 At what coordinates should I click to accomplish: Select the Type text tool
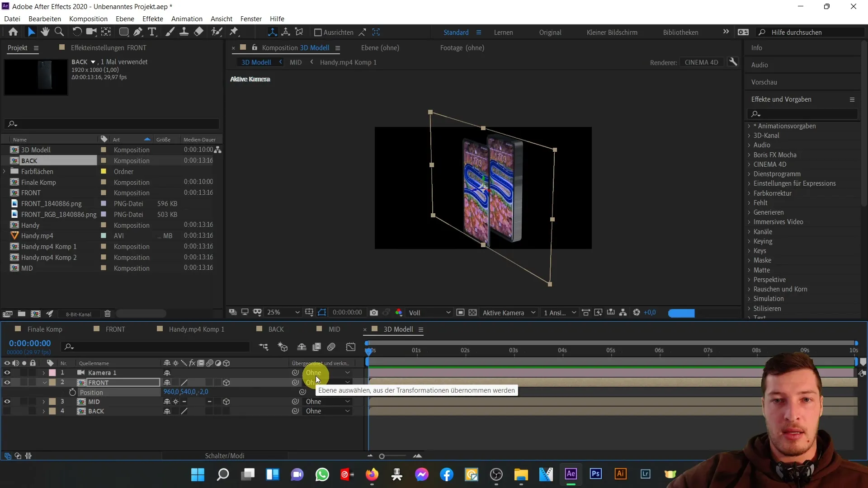[x=152, y=32]
